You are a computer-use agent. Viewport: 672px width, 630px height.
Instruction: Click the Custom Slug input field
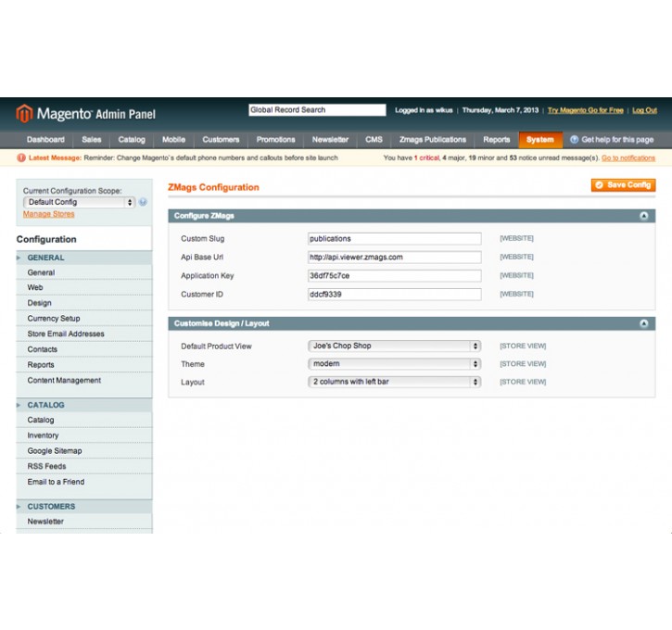pos(394,238)
